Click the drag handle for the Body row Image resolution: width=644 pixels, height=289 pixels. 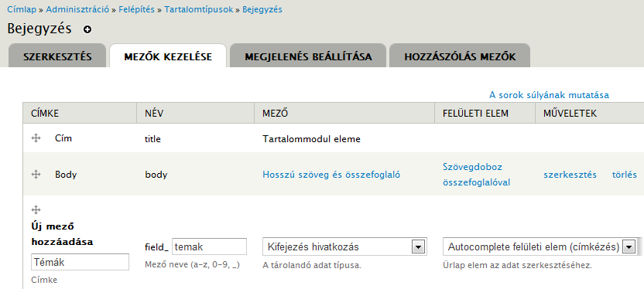tap(36, 175)
